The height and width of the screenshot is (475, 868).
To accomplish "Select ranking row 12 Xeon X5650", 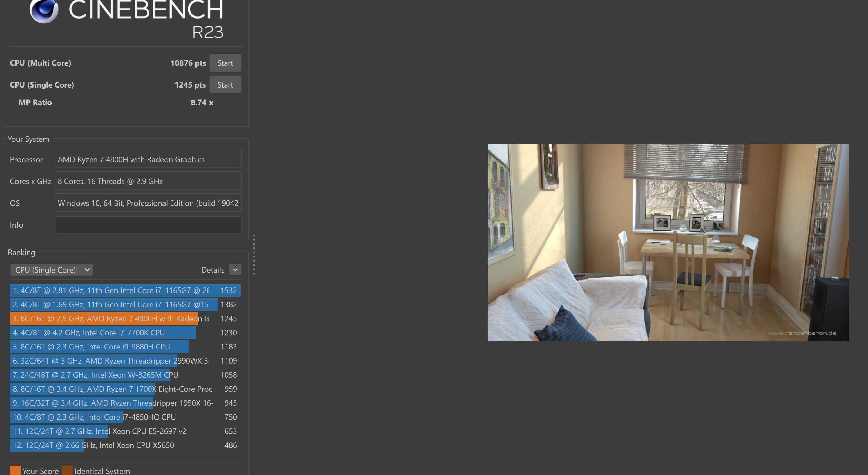I will pos(125,445).
